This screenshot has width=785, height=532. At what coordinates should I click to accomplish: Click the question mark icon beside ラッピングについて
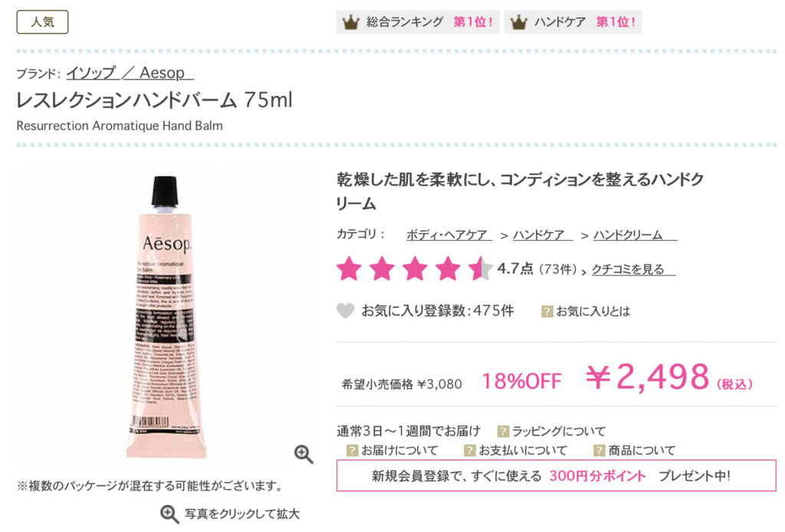pyautogui.click(x=503, y=431)
